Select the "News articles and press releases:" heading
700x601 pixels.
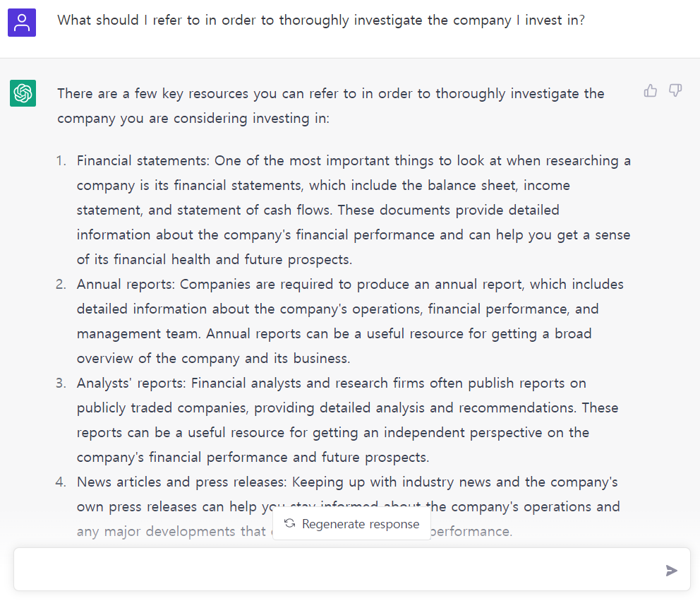click(181, 482)
